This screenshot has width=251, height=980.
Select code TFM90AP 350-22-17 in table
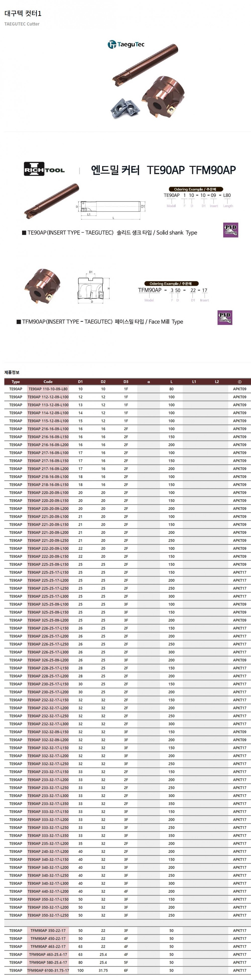click(48, 930)
